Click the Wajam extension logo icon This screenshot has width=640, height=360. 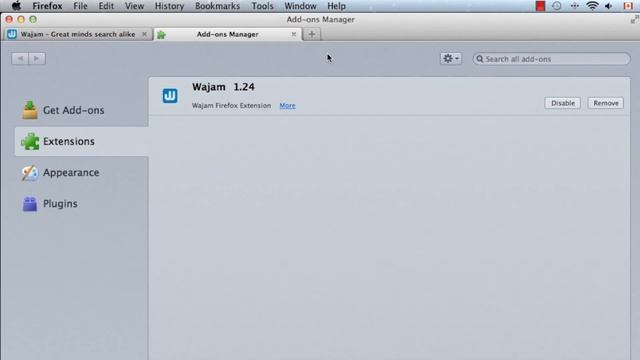click(170, 96)
